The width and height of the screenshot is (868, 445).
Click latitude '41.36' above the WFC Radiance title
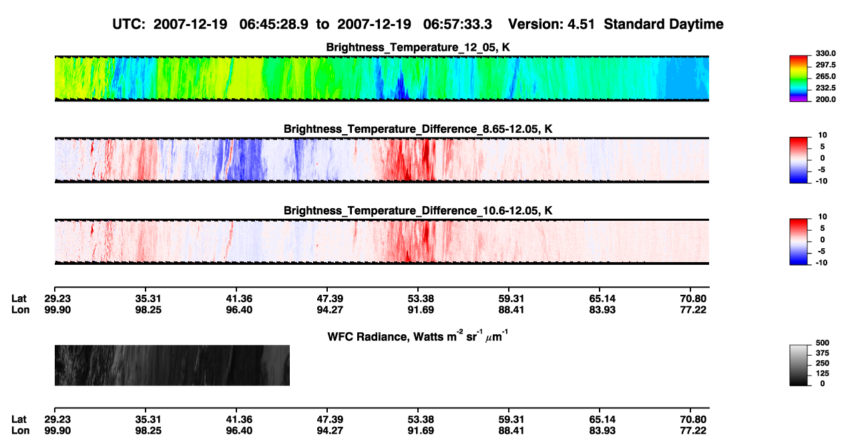(240, 298)
